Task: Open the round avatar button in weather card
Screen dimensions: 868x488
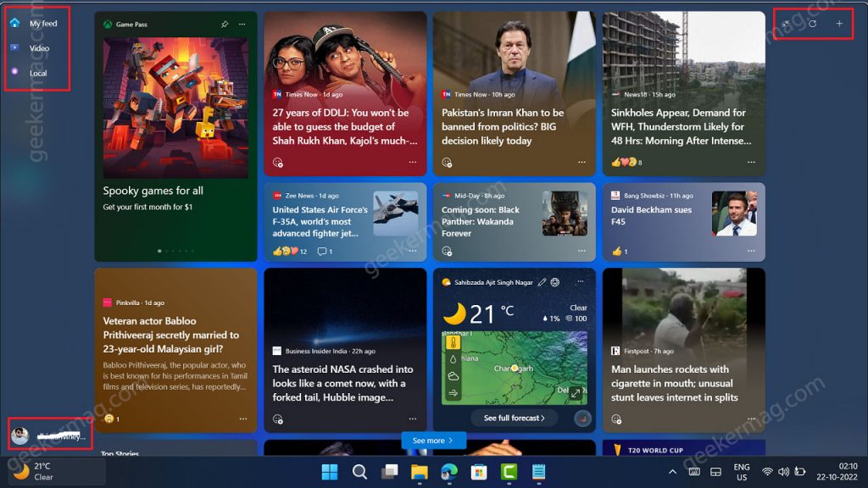Action: pos(582,419)
